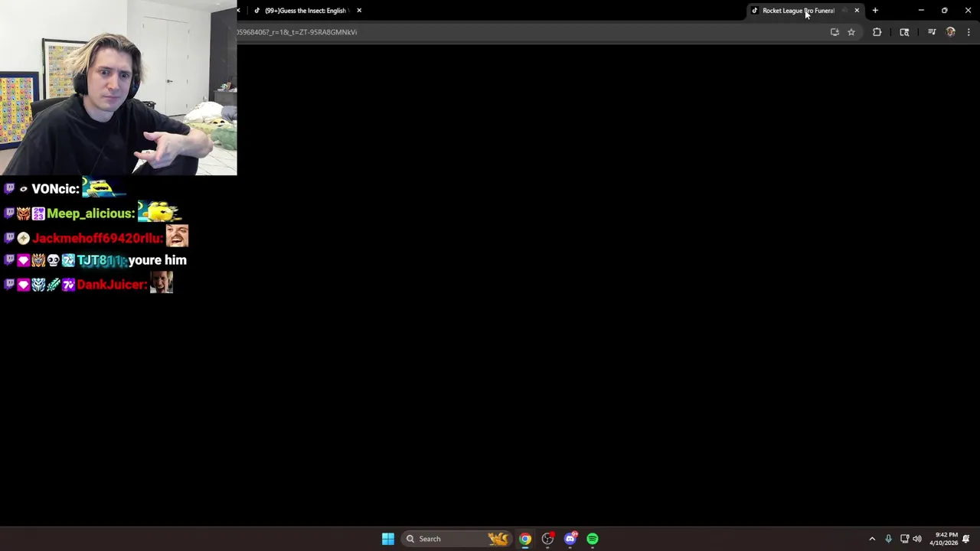Open the Chrome profile avatar

pos(951,32)
